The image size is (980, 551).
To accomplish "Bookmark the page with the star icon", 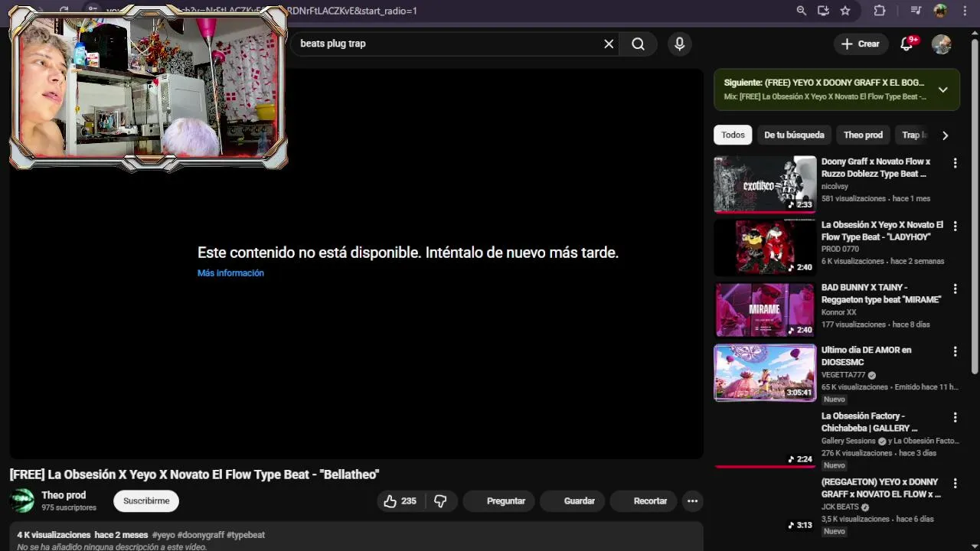I will 845,11.
